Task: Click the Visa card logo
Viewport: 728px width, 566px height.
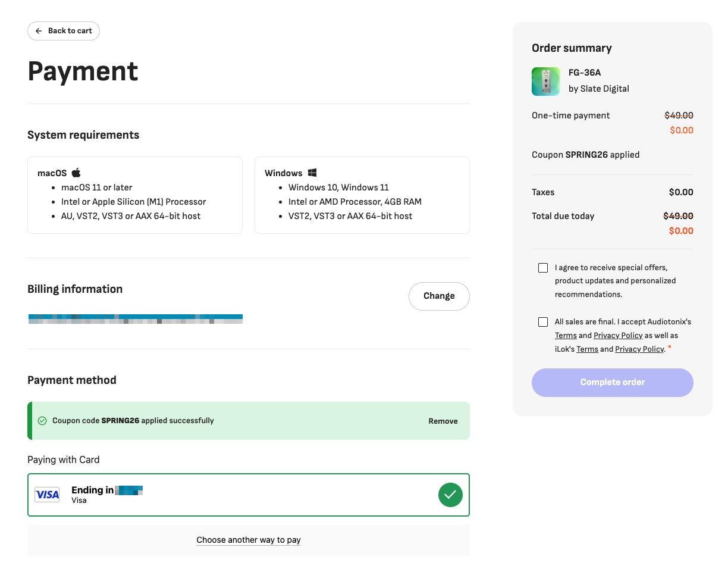Action: tap(47, 495)
